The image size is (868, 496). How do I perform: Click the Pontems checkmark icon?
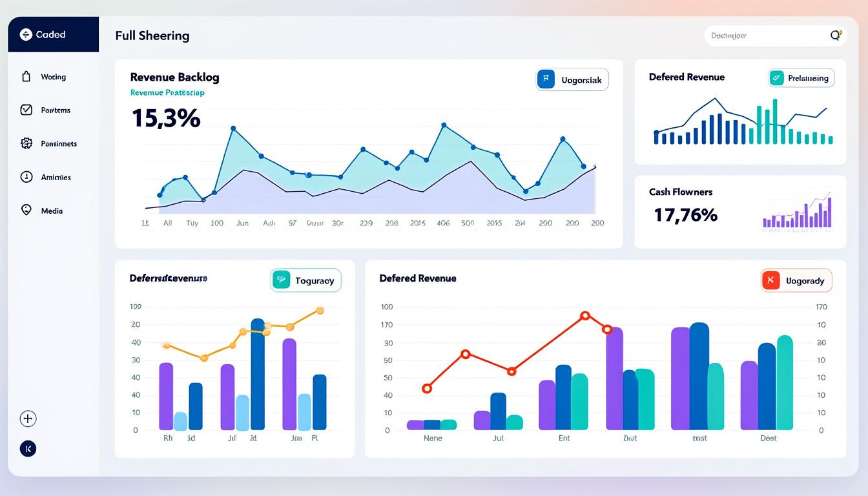pyautogui.click(x=26, y=110)
